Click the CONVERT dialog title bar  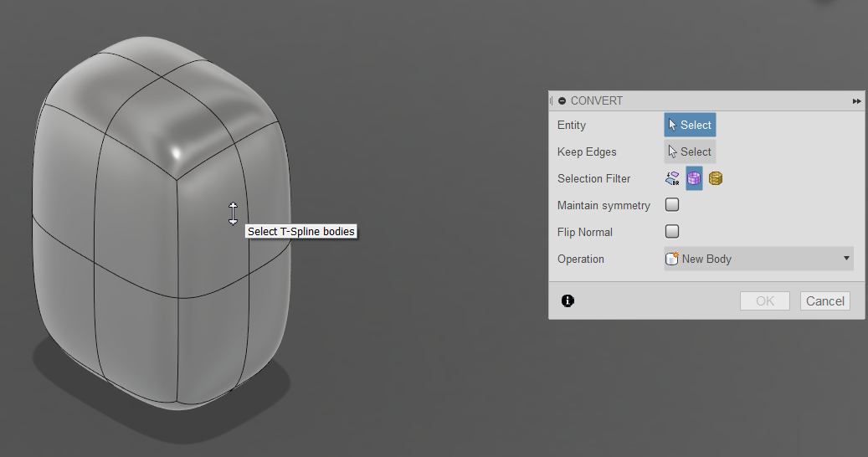point(706,100)
